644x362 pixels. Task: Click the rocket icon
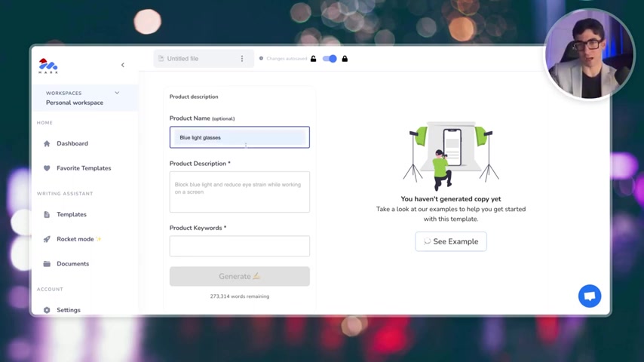point(47,239)
